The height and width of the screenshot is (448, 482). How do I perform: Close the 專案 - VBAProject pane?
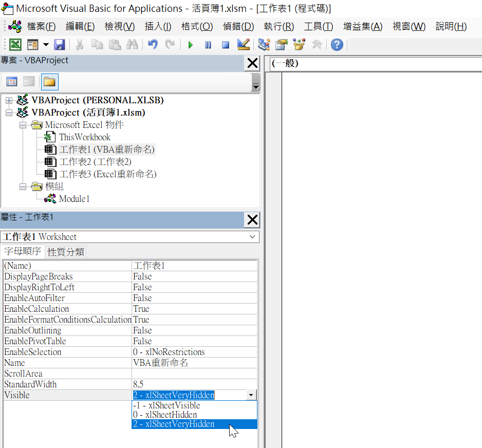tap(252, 63)
